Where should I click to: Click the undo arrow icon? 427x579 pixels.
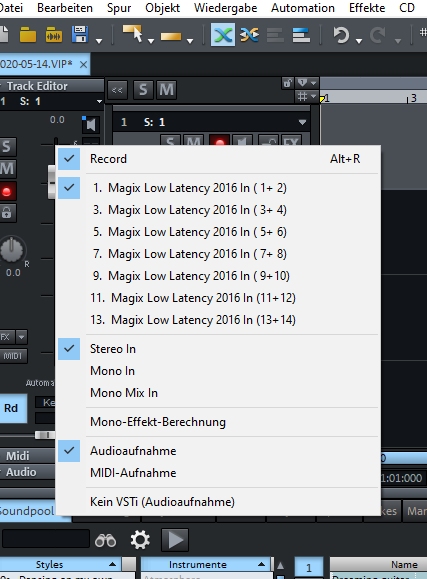(341, 35)
